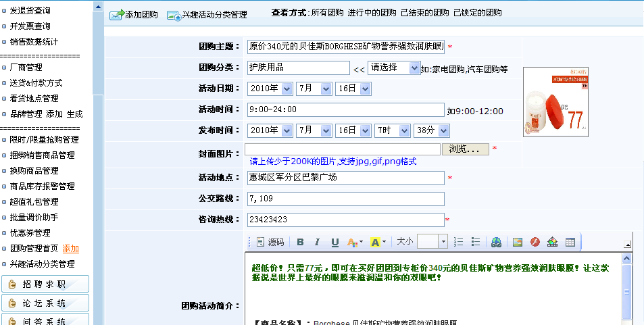Screen dimensions: 644x325
Task: Focus the 团购主题 text field
Action: (346, 47)
